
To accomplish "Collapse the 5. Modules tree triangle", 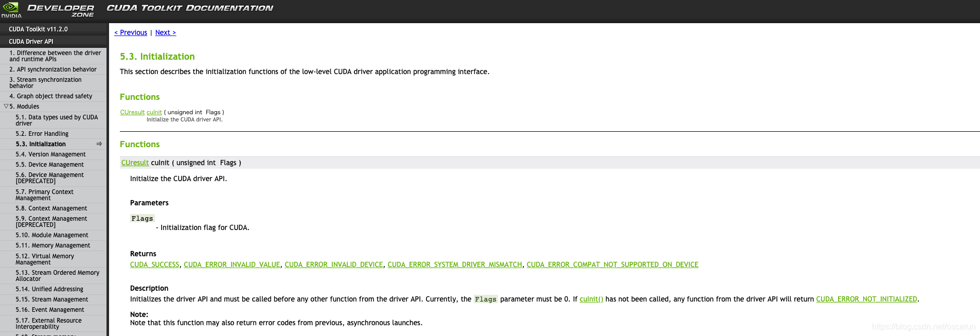I will click(x=6, y=107).
